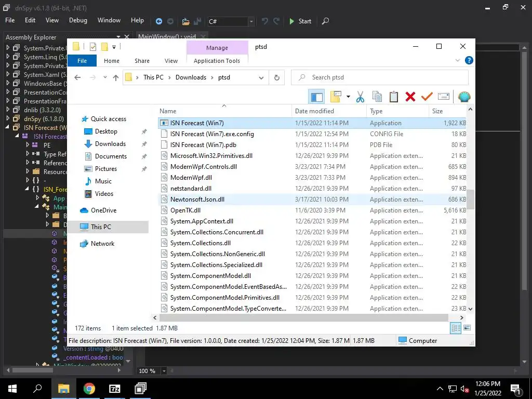Image resolution: width=532 pixels, height=399 pixels.
Task: Click the file list horizontal scrollbar
Action: [303, 317]
